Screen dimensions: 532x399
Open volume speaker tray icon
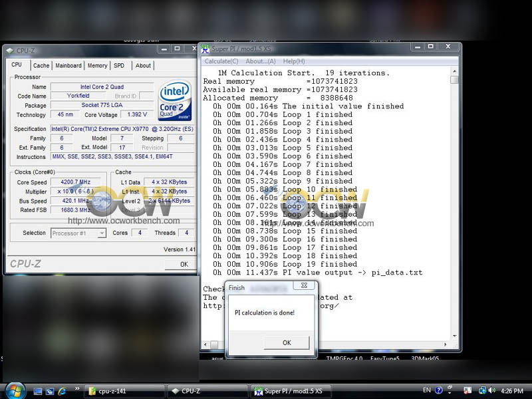492,390
